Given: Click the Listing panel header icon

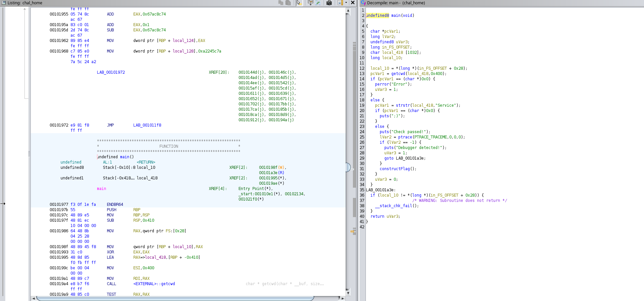Looking at the screenshot, I should click(4, 3).
